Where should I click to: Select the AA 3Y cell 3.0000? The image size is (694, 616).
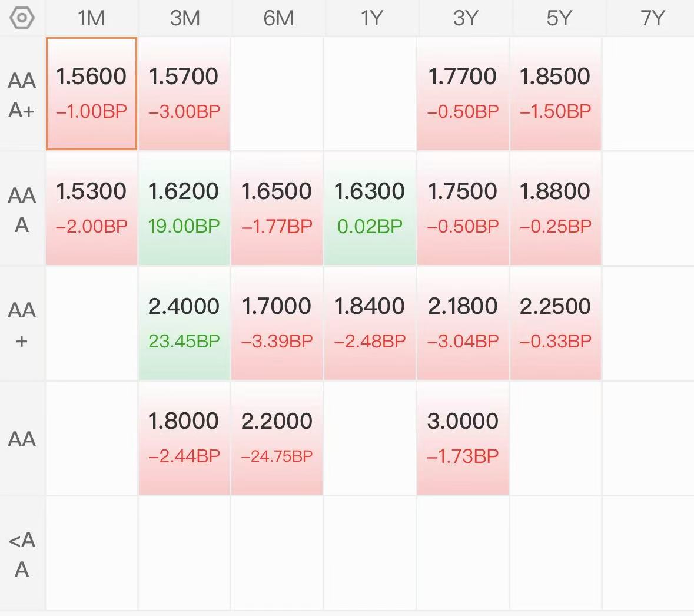463,438
